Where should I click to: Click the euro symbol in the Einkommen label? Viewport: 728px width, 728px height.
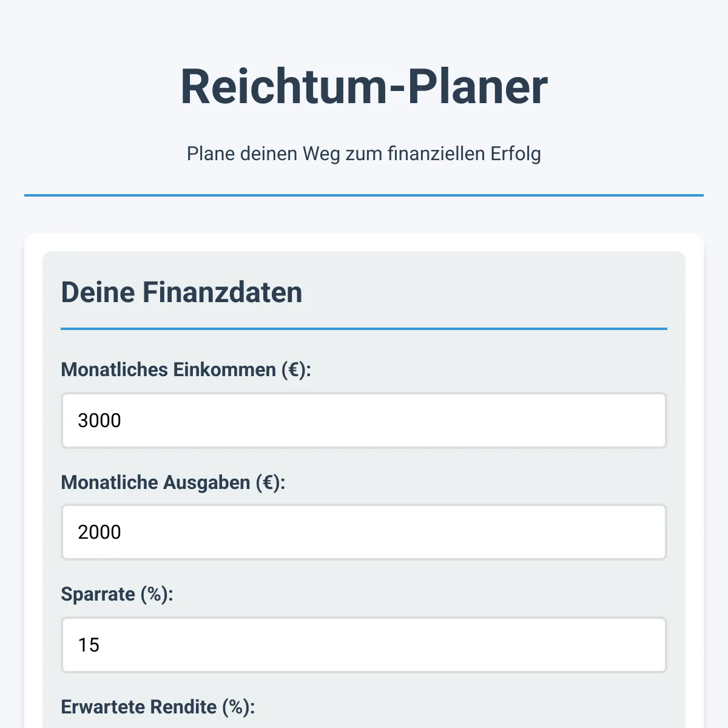click(294, 369)
